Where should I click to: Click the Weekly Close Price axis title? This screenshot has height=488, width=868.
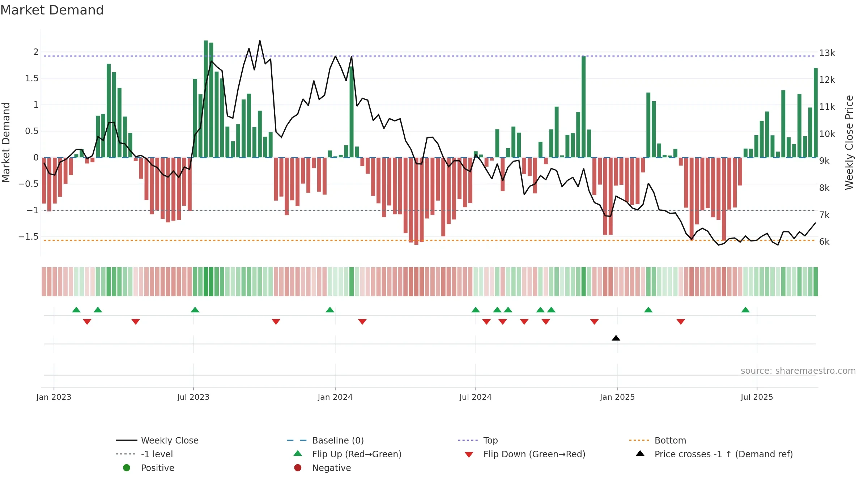click(849, 142)
